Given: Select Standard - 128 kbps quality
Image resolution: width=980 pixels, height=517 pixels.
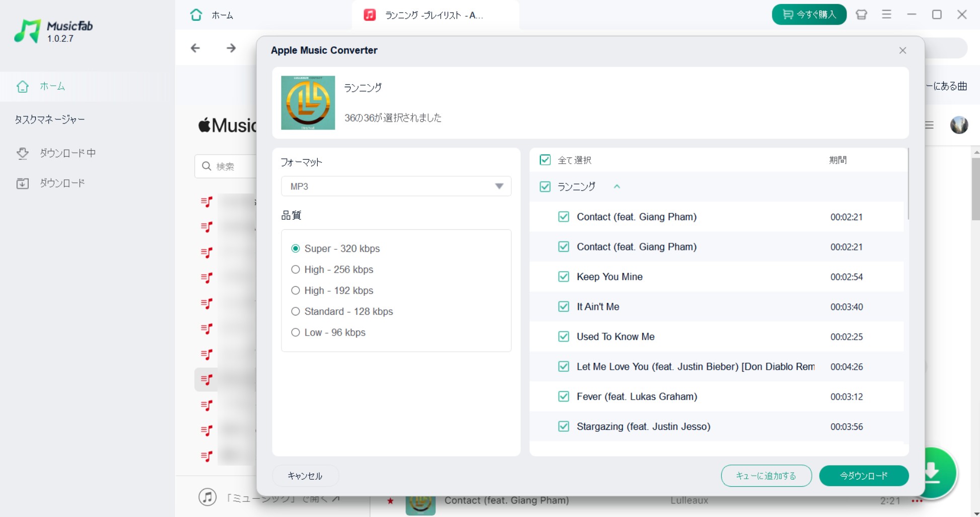Looking at the screenshot, I should (342, 311).
